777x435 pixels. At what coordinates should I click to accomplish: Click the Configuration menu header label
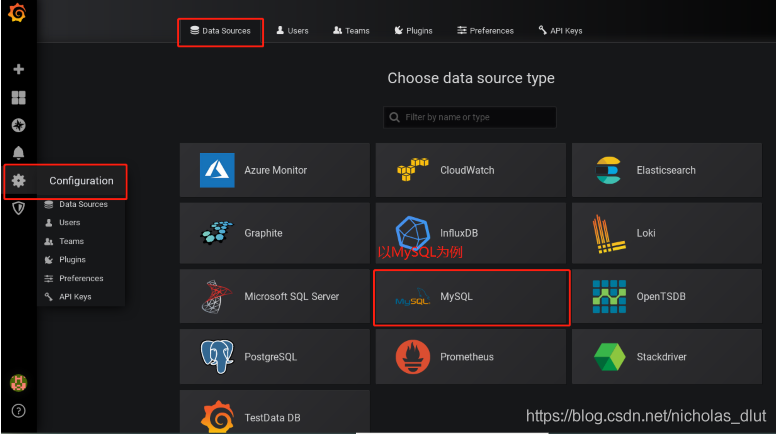[x=81, y=181]
